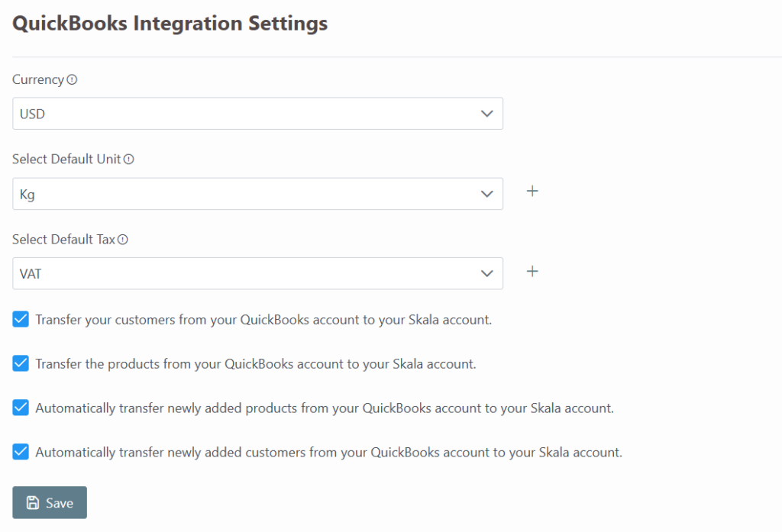Screen dimensions: 782x532
Task: Click the info icon beside Currency label
Action: tap(73, 79)
